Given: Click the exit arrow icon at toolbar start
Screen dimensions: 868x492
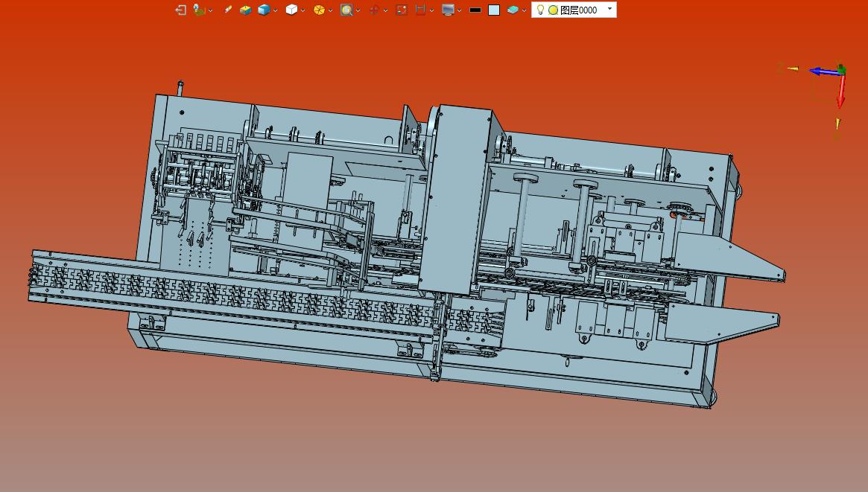Looking at the screenshot, I should point(180,10).
